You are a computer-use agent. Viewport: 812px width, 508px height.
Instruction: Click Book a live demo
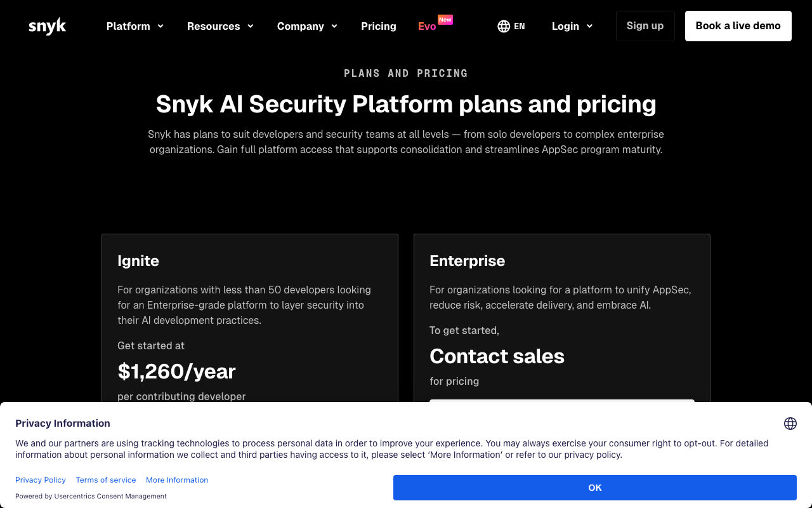pyautogui.click(x=738, y=25)
